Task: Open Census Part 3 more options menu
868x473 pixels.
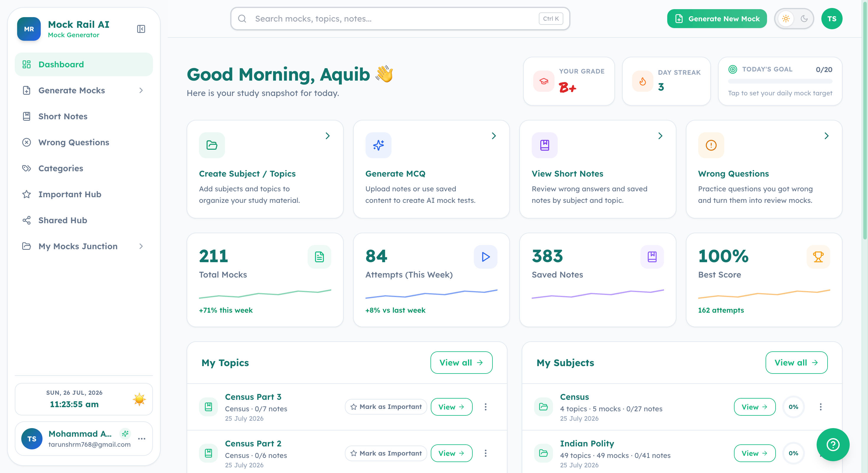Action: 486,407
